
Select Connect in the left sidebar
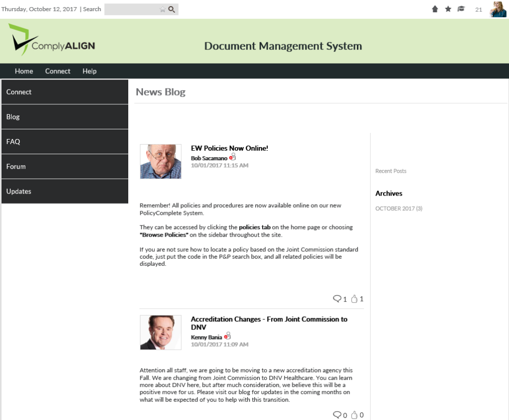tap(65, 92)
